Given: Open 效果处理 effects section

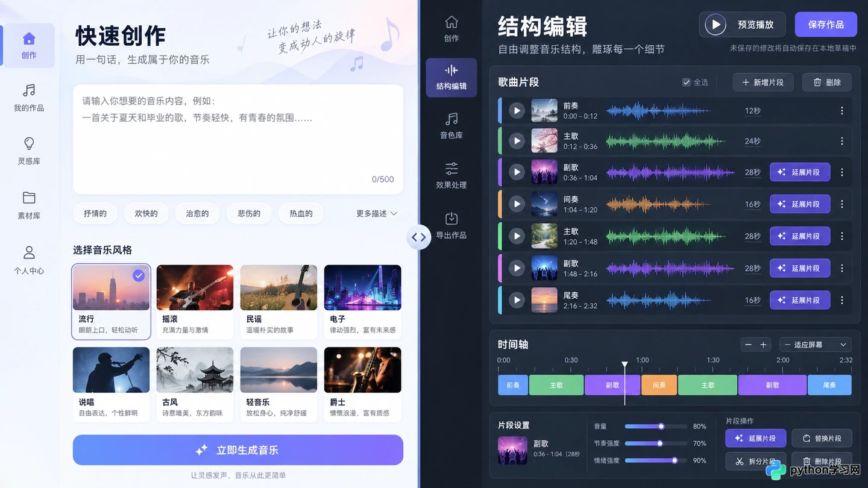Looking at the screenshot, I should pos(451,175).
